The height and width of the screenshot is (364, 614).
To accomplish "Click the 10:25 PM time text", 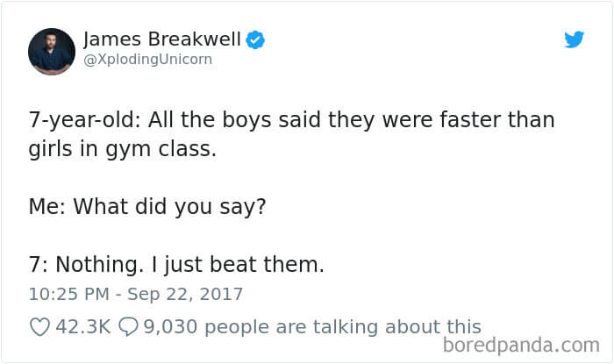I will (x=69, y=295).
